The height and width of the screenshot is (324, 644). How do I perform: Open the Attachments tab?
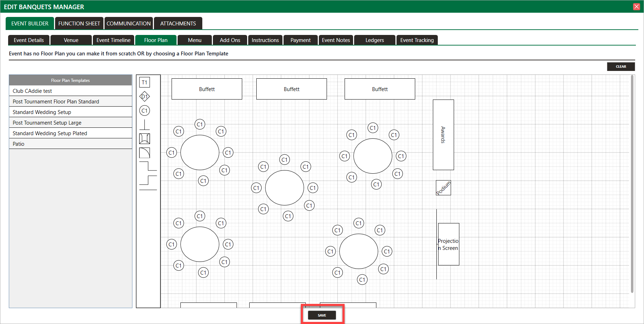coord(178,23)
